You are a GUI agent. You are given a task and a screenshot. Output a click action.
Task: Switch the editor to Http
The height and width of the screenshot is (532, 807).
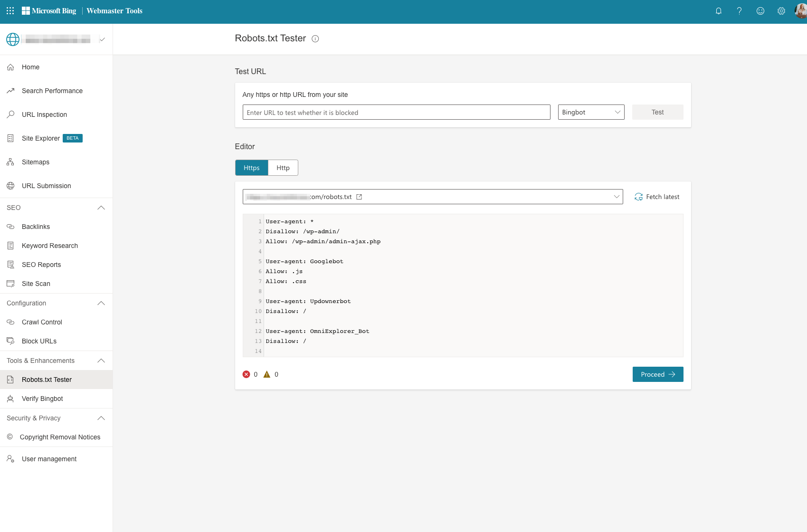point(283,168)
